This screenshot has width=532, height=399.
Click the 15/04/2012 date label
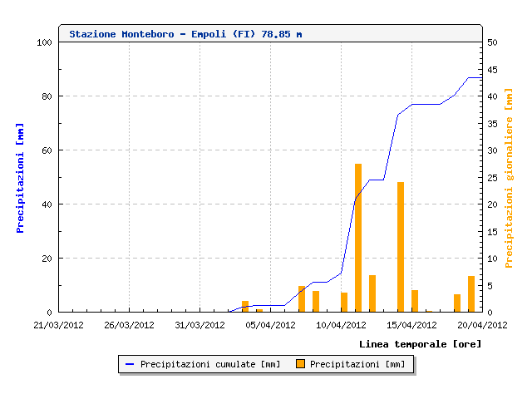coord(412,325)
